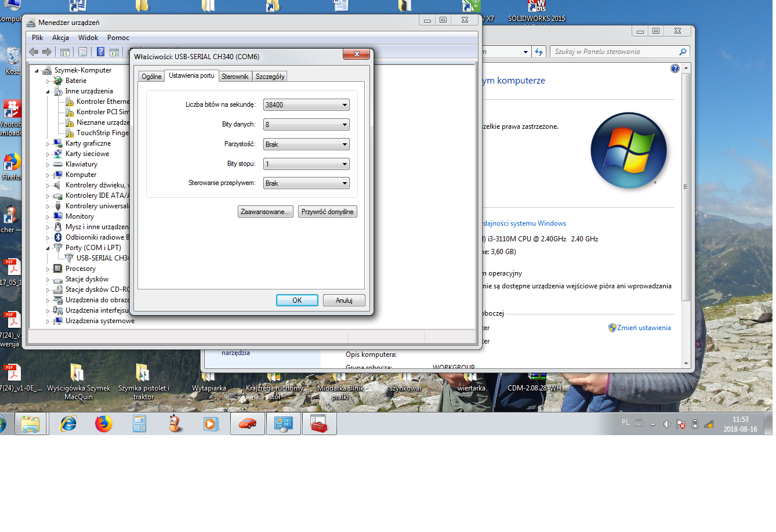Expand the Procesory tree node
This screenshot has height=532, width=776.
pos(48,269)
